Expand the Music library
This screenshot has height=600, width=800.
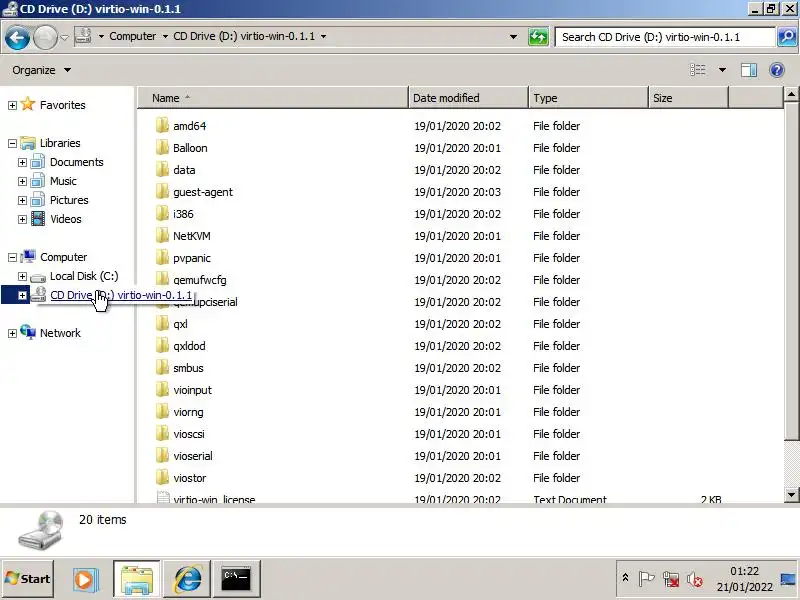(22, 181)
